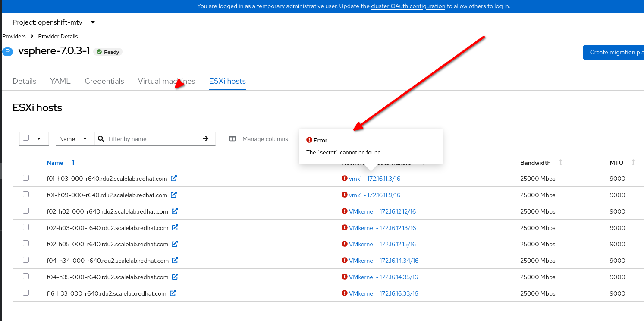Switch to the YAML tab
The width and height of the screenshot is (644, 321).
click(60, 81)
